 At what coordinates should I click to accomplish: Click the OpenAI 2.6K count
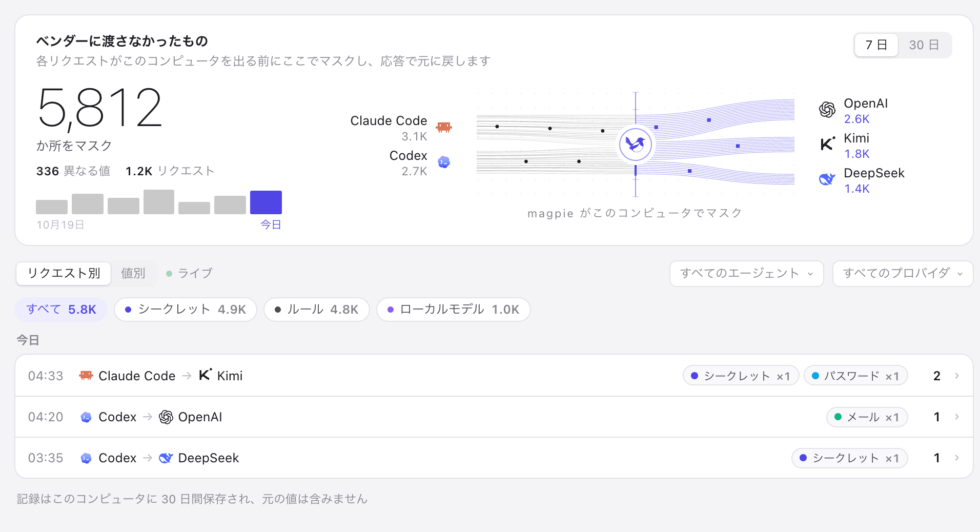[x=857, y=119]
